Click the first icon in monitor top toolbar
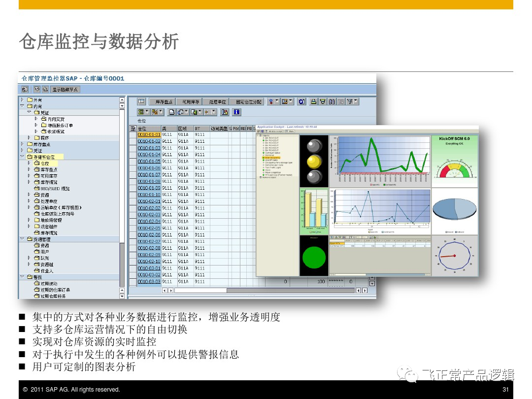The height and width of the screenshot is (399, 532). tap(25, 89)
